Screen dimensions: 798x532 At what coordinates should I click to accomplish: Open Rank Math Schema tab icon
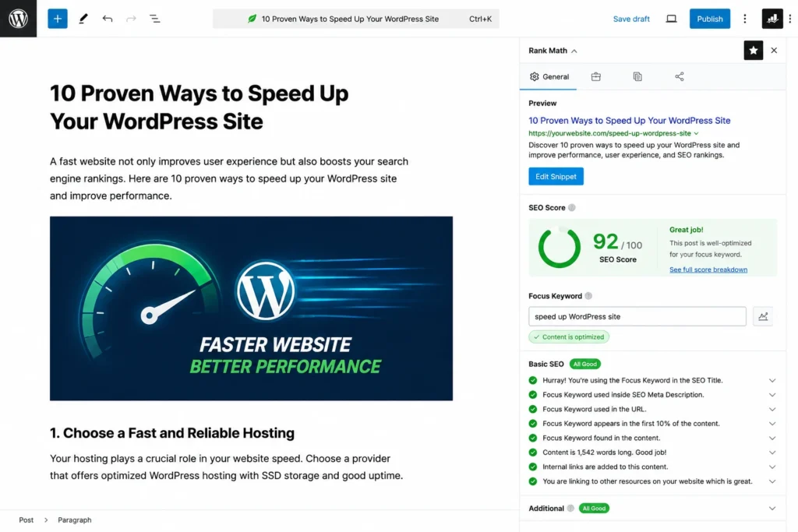point(637,77)
